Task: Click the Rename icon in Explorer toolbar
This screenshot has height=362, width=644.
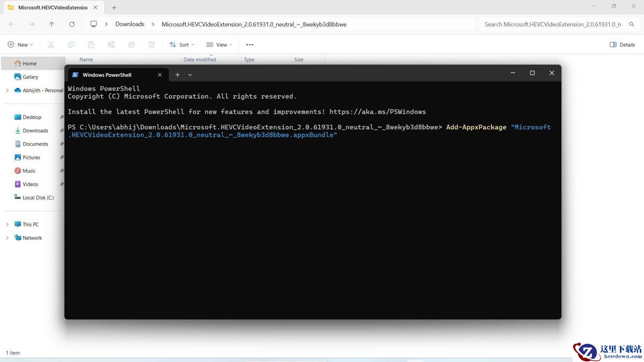Action: (111, 45)
